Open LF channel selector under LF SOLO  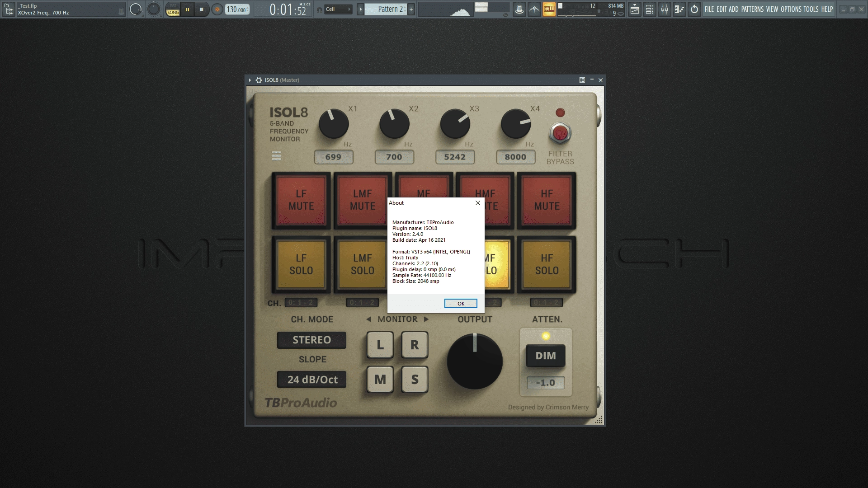coord(301,303)
